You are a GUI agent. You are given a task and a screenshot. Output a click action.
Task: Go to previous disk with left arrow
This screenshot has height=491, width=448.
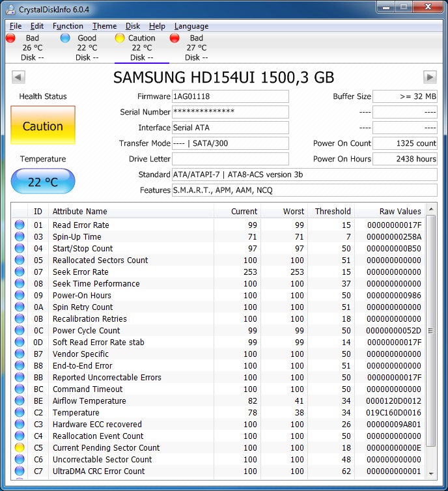click(x=18, y=77)
